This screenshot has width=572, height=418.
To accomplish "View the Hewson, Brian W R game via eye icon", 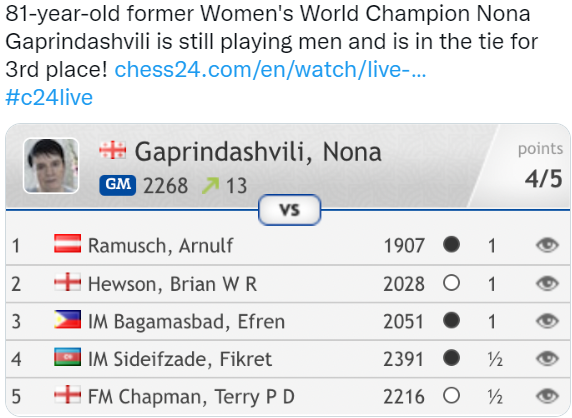I will pos(547,283).
